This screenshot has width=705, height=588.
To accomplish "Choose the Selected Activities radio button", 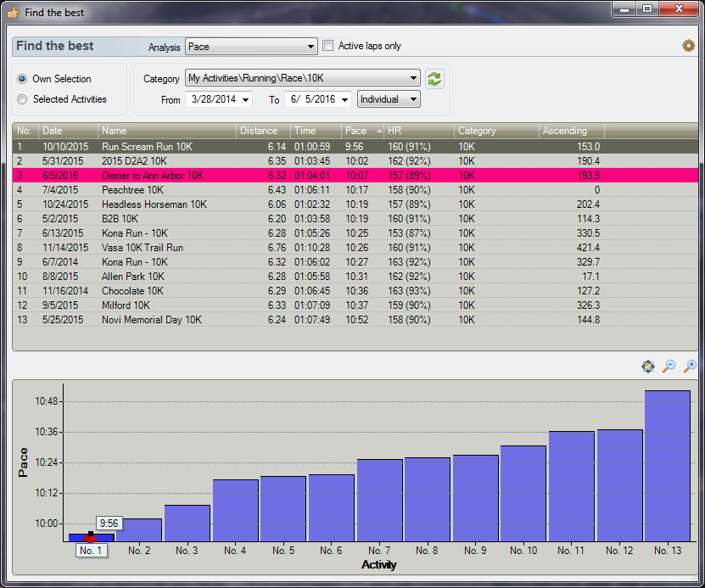I will tap(22, 99).
